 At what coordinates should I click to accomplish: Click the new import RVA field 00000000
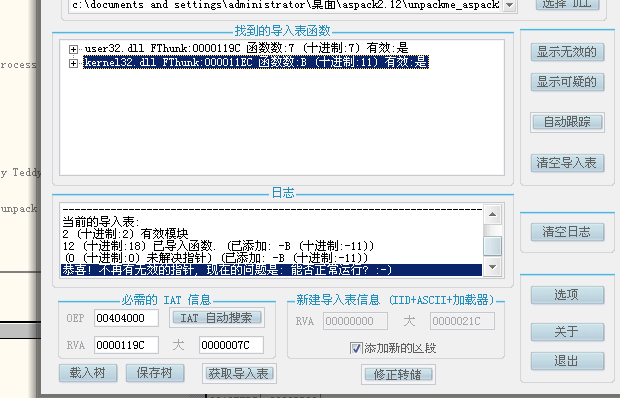[x=355, y=321]
